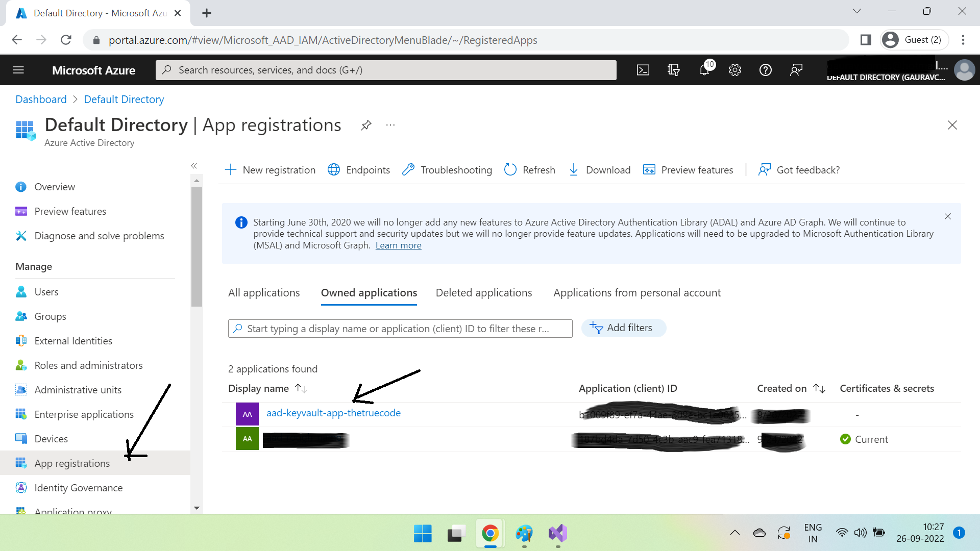The image size is (980, 551).
Task: Click the purple AA app icon
Action: coord(247,414)
